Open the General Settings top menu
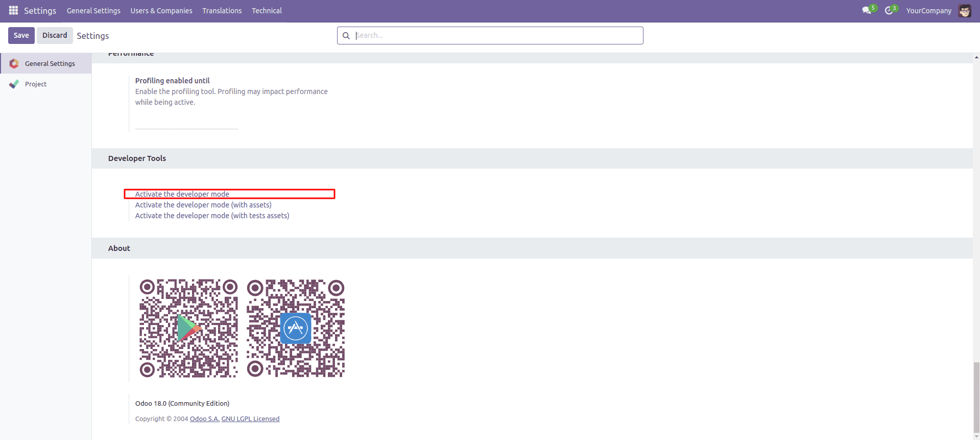Image resolution: width=980 pixels, height=440 pixels. [x=93, y=11]
